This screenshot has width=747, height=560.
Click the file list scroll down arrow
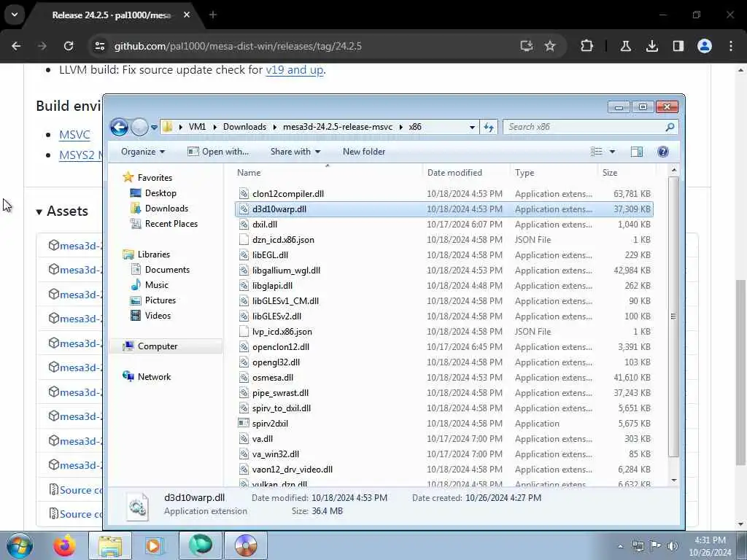coord(673,480)
